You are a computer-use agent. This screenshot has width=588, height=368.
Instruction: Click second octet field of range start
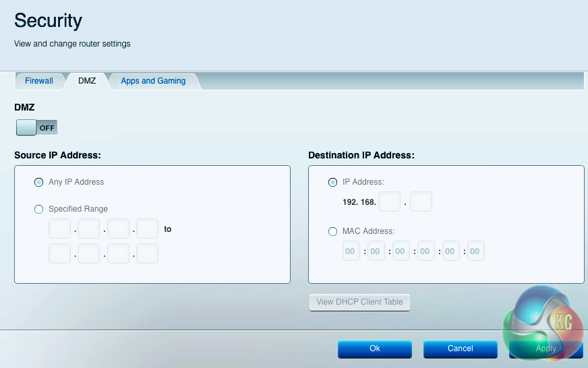pyautogui.click(x=89, y=228)
